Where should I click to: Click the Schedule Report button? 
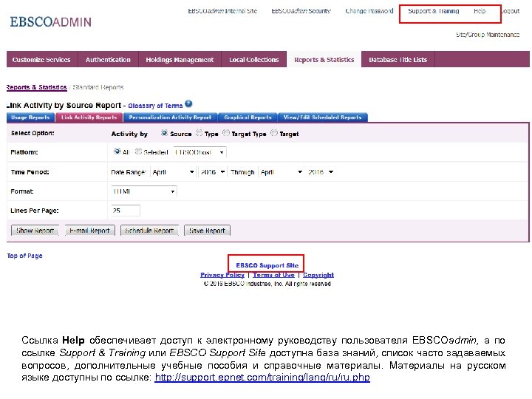pyautogui.click(x=149, y=231)
